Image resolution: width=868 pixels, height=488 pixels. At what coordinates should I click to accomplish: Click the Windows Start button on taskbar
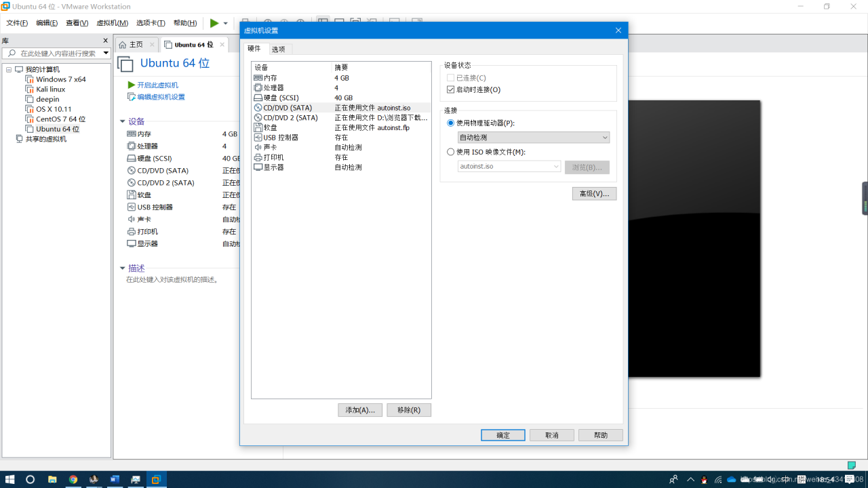point(10,479)
